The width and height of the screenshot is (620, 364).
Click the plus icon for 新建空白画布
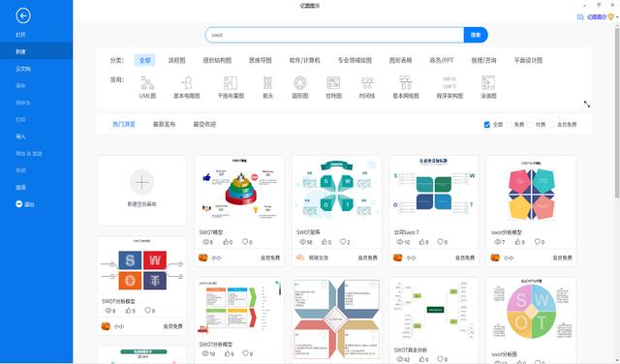pyautogui.click(x=141, y=182)
